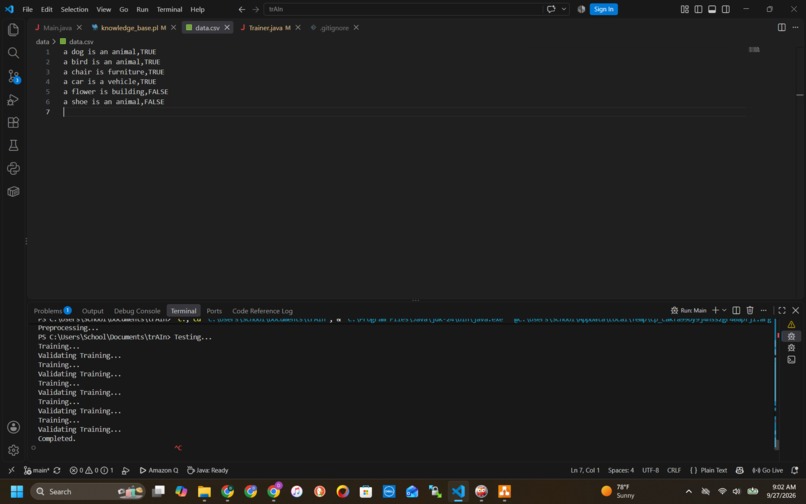Toggle the secondary side bar
The width and height of the screenshot is (806, 504).
(x=726, y=9)
